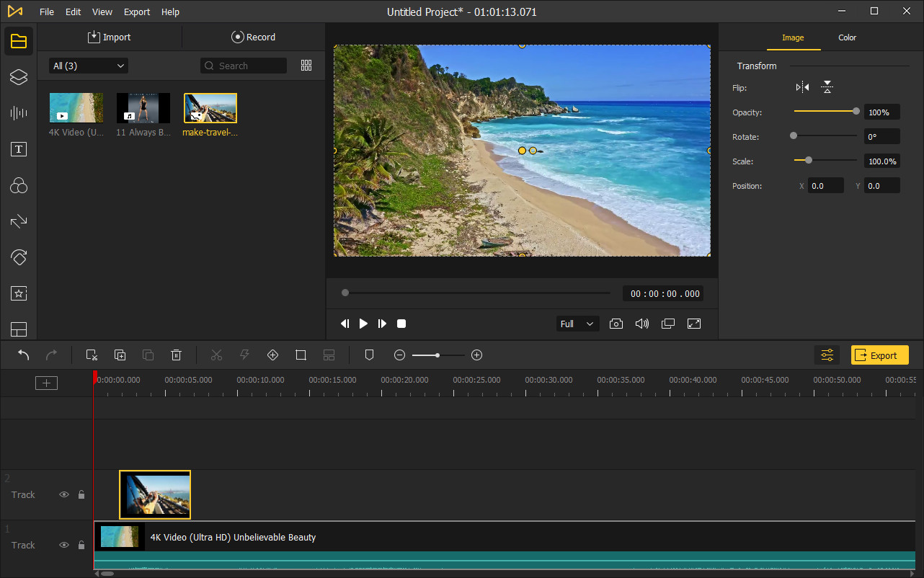Open the View menu
924x578 pixels.
click(x=102, y=12)
